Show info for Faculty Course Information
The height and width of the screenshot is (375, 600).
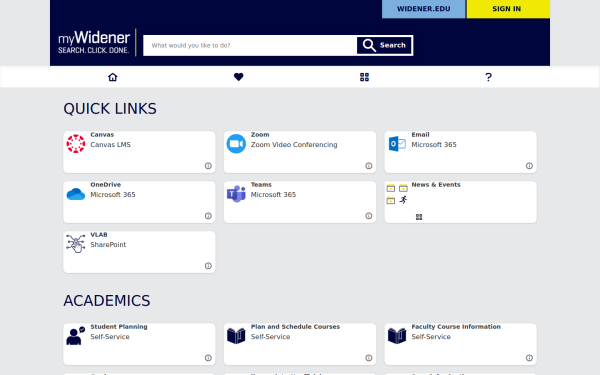pyautogui.click(x=529, y=358)
